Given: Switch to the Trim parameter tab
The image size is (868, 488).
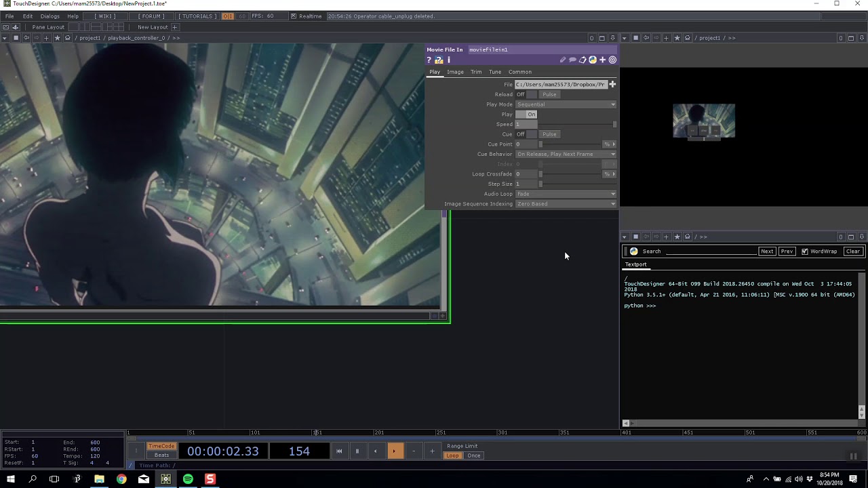Looking at the screenshot, I should [475, 72].
